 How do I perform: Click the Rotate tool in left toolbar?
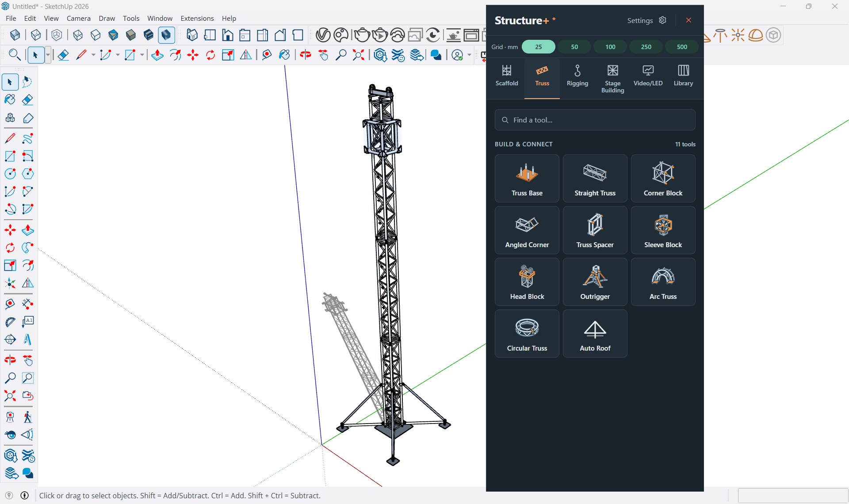[x=10, y=248]
